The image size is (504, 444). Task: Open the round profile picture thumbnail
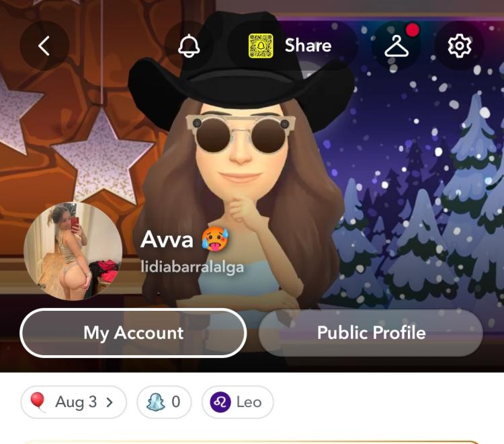[73, 252]
